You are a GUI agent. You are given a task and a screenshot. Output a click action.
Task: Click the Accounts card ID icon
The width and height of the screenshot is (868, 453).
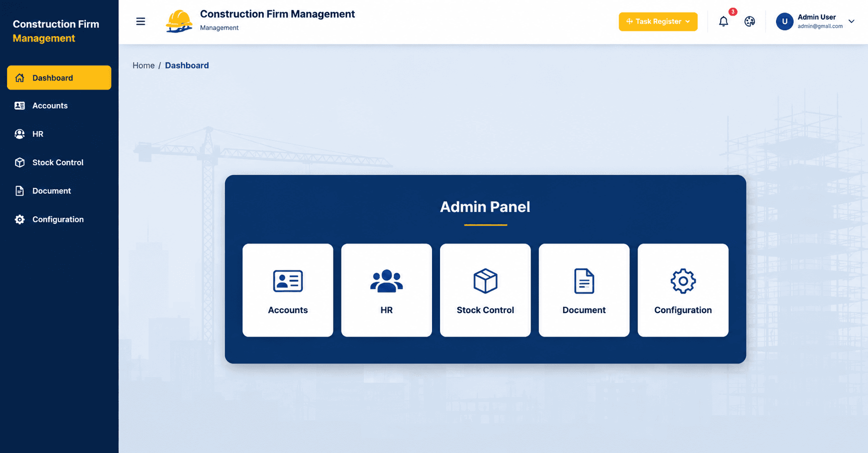click(x=288, y=281)
